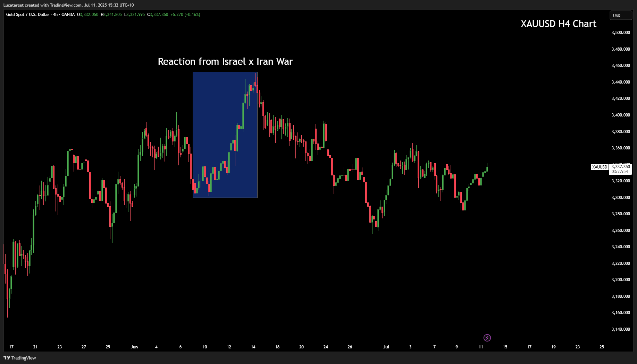Click the TradingView logo in bottom-left corner
Viewport: 637px width, 364px height.
click(20, 358)
